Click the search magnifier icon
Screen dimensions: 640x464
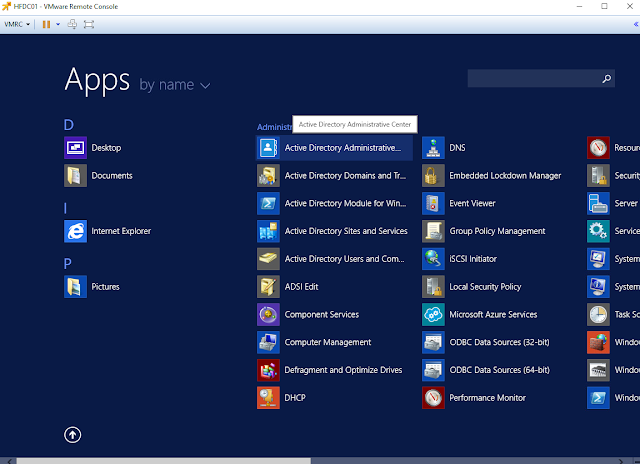click(x=607, y=78)
